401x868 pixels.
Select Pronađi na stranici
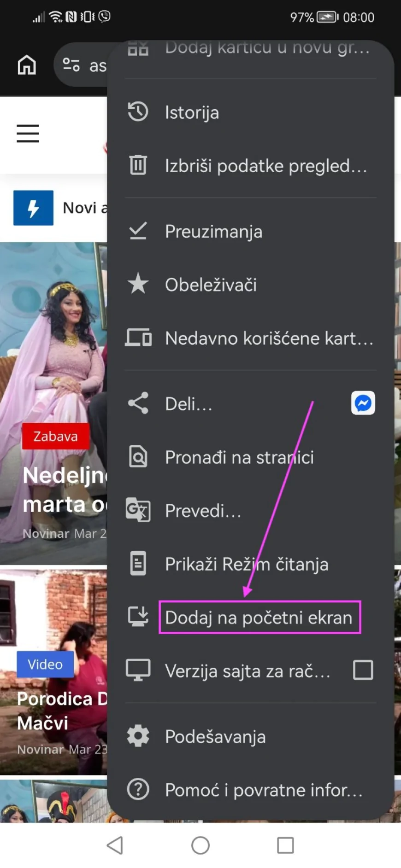tap(239, 457)
